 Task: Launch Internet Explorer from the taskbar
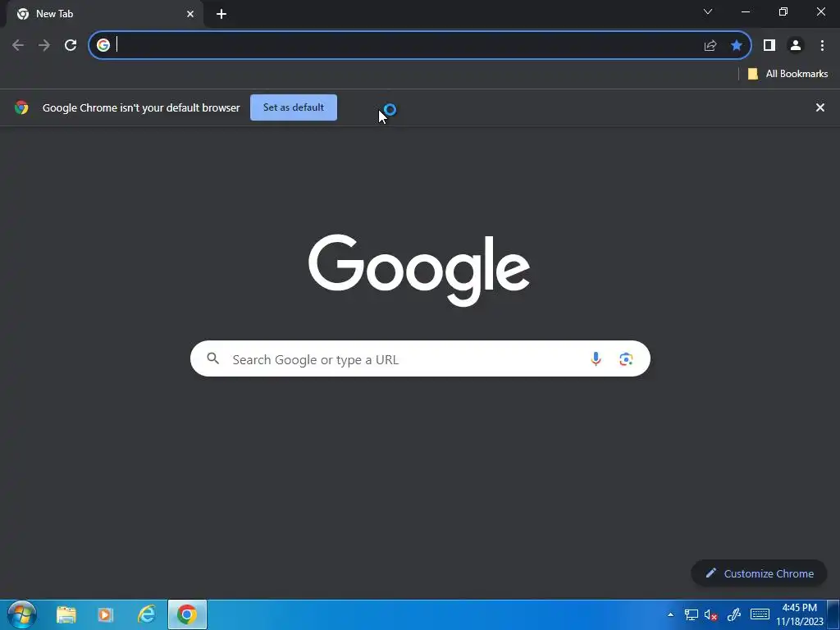click(146, 614)
